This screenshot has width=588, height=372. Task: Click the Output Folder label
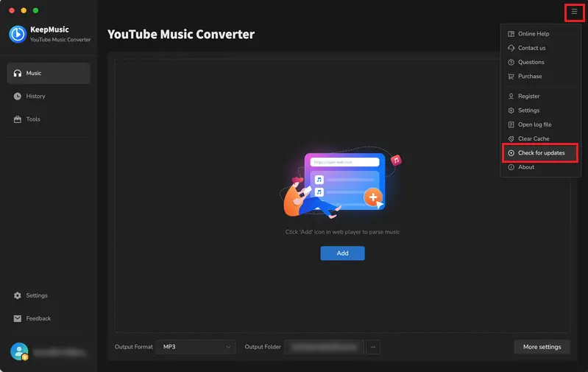263,347
